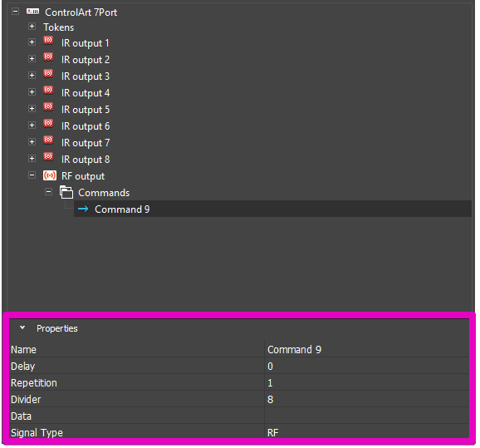
Task: Expand IR output 3 node
Action: [32, 75]
